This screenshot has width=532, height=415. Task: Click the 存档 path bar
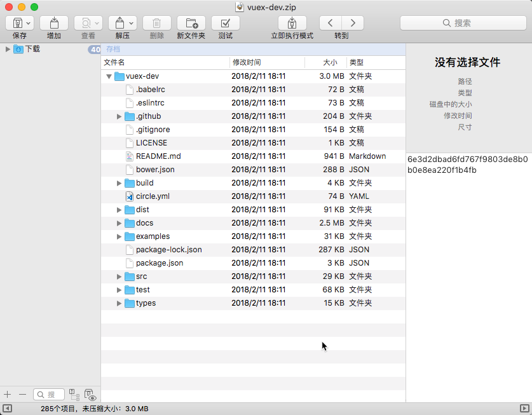tap(253, 49)
